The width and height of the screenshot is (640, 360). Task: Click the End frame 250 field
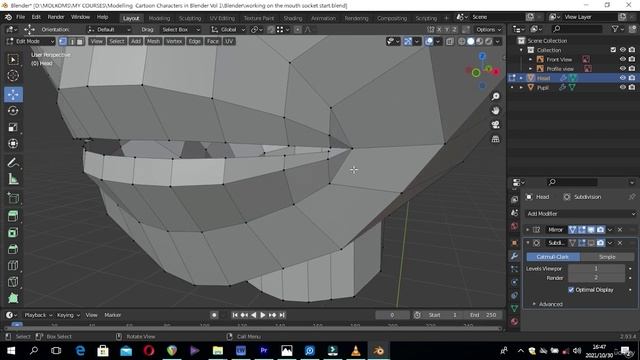tap(482, 315)
